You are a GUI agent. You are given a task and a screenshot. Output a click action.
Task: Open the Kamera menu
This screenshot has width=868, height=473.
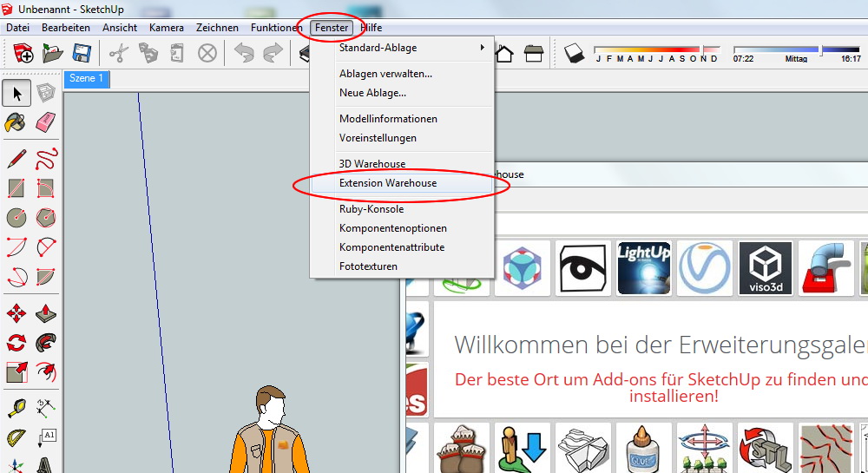166,28
